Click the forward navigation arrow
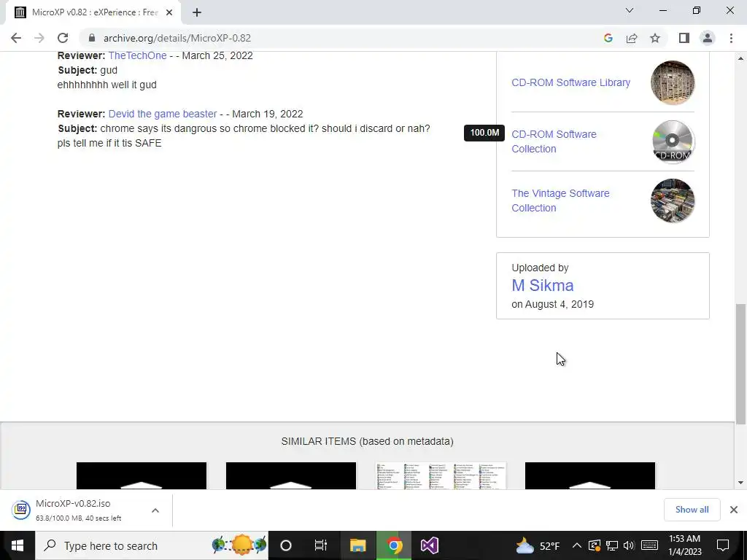The width and height of the screenshot is (747, 560). (39, 38)
